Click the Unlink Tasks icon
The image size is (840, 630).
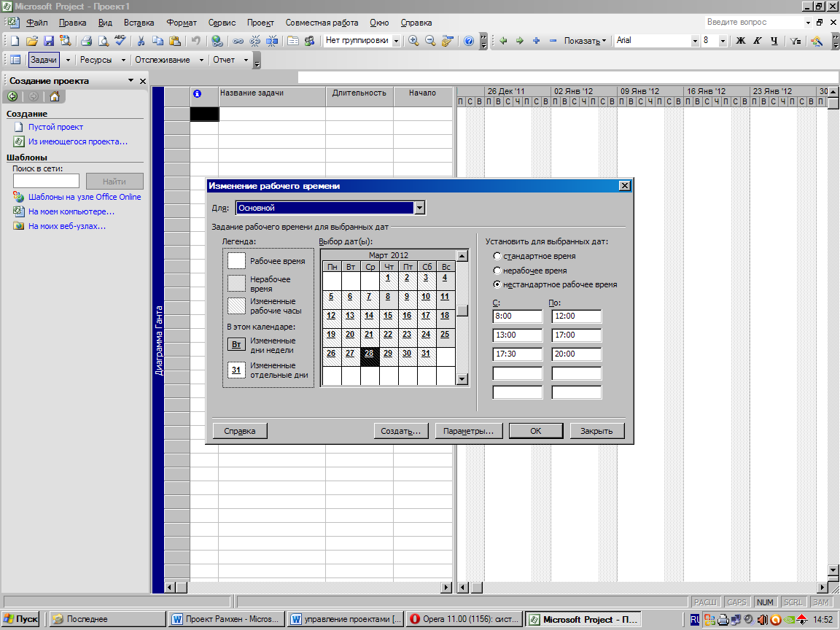[x=255, y=41]
